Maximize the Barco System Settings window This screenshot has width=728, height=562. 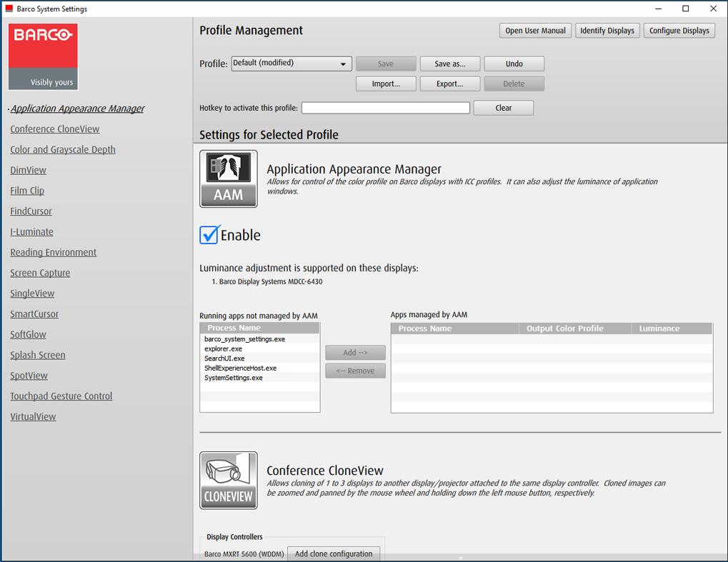[685, 9]
